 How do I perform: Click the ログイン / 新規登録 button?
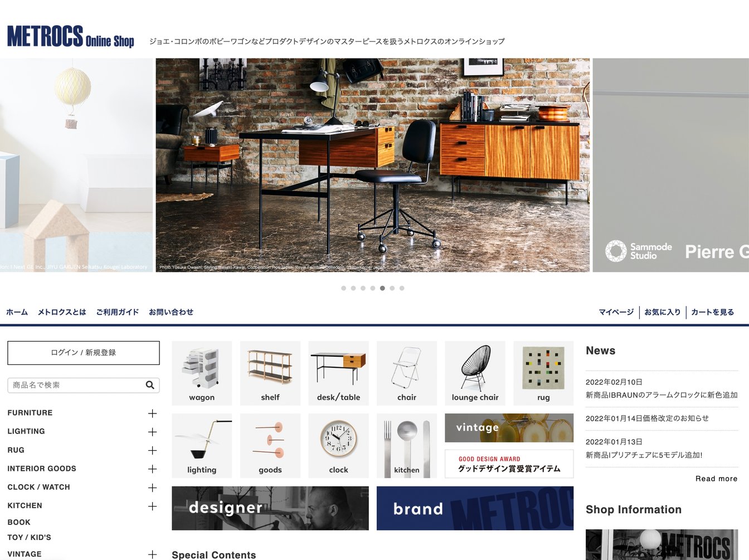click(84, 353)
